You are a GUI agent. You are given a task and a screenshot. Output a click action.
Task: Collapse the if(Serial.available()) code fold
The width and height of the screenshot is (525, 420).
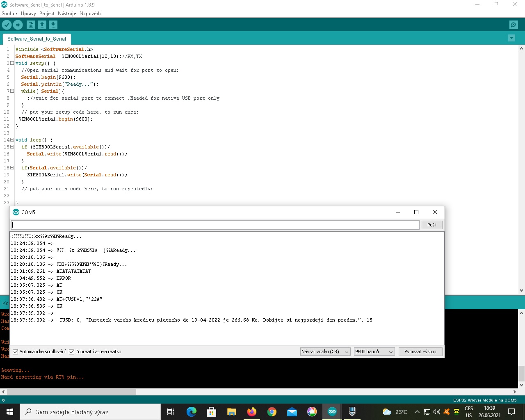pos(12,168)
